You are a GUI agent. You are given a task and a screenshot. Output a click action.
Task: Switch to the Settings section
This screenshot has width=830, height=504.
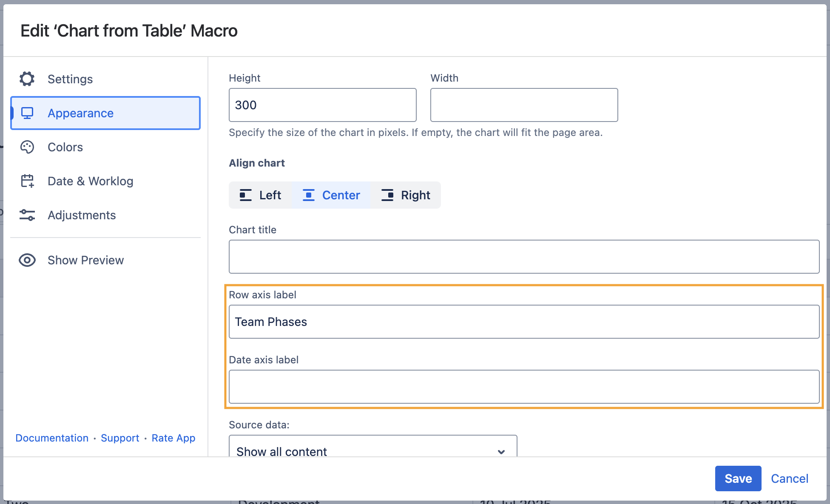click(70, 79)
